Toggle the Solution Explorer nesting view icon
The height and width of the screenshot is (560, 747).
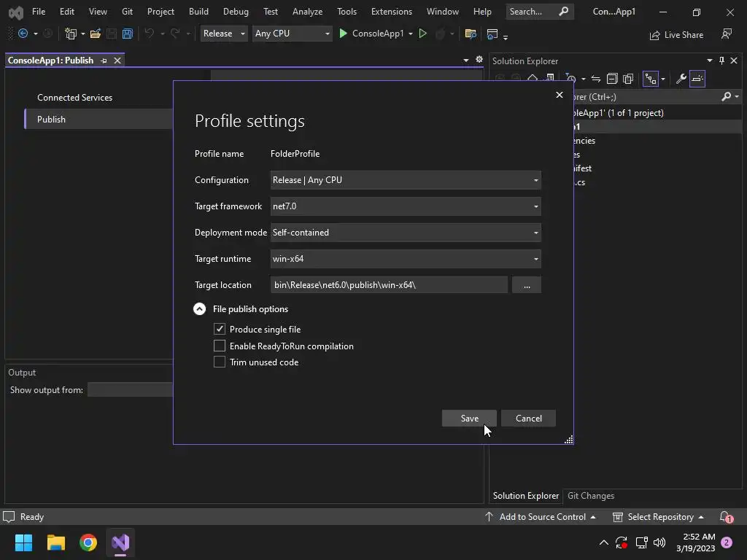pyautogui.click(x=650, y=79)
